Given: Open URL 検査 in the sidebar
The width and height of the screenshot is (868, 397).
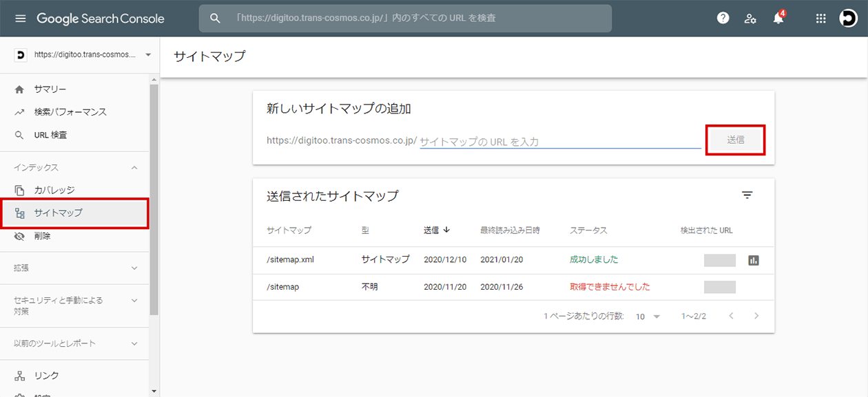Looking at the screenshot, I should (x=51, y=136).
